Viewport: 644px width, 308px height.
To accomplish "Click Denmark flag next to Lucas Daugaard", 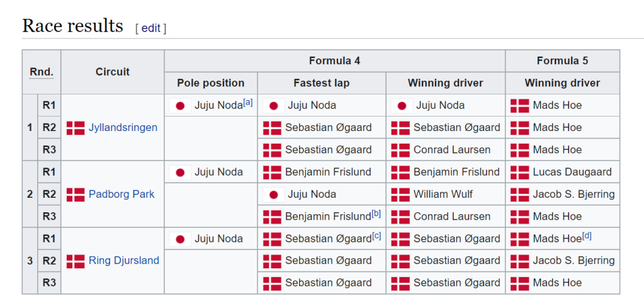I will pyautogui.click(x=519, y=172).
